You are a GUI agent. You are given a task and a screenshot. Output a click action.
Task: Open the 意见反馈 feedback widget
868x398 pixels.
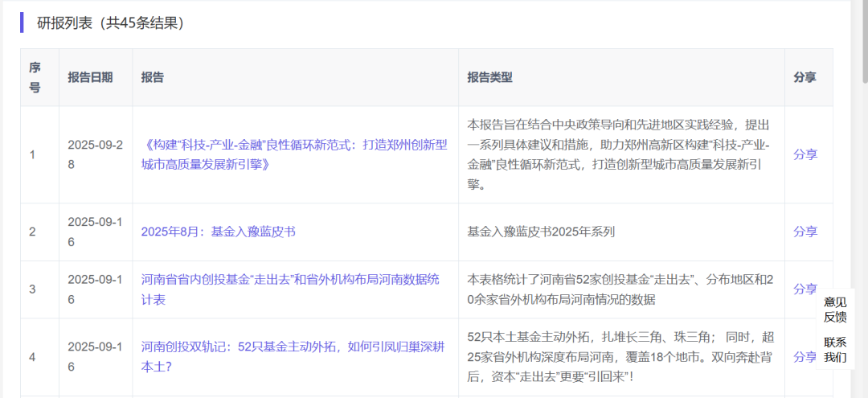coord(835,310)
